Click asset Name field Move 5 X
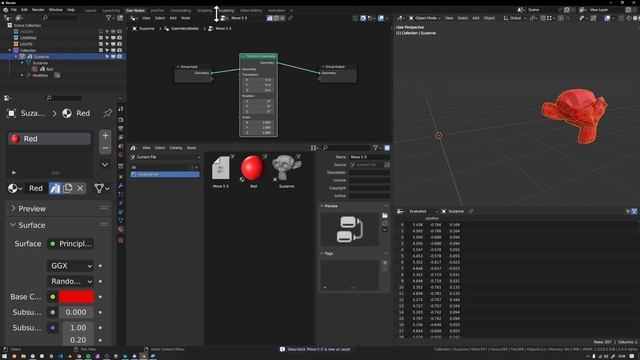 coord(369,157)
